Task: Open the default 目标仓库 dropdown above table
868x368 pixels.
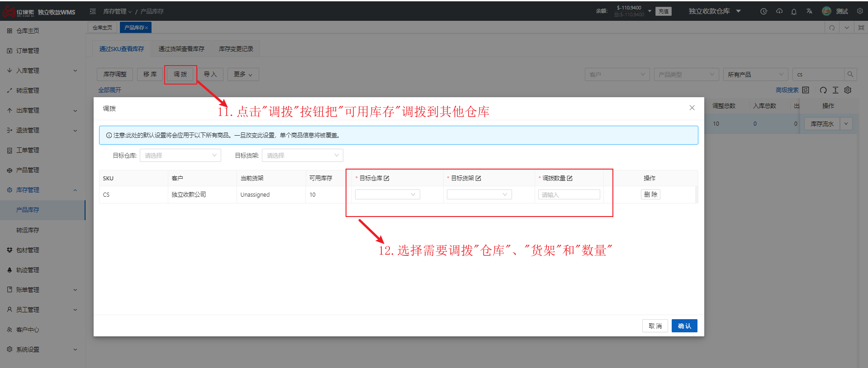Action: coord(180,155)
